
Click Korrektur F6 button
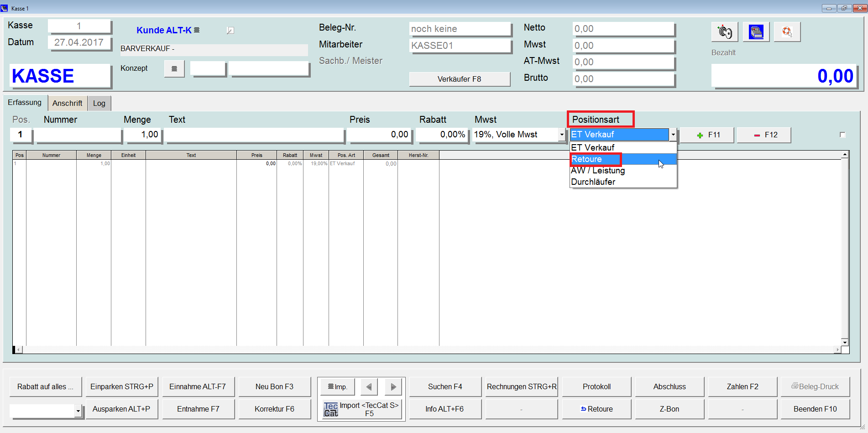pyautogui.click(x=274, y=409)
